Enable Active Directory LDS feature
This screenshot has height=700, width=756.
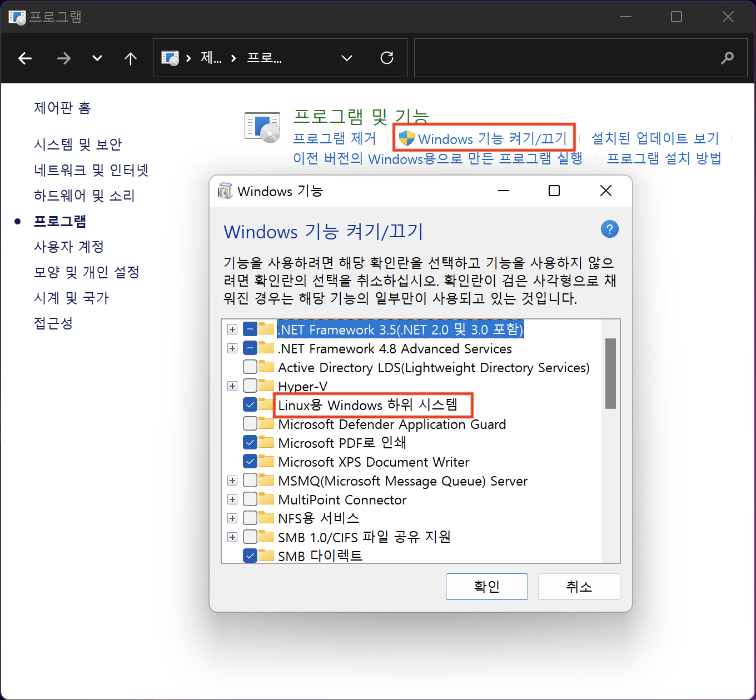point(250,367)
